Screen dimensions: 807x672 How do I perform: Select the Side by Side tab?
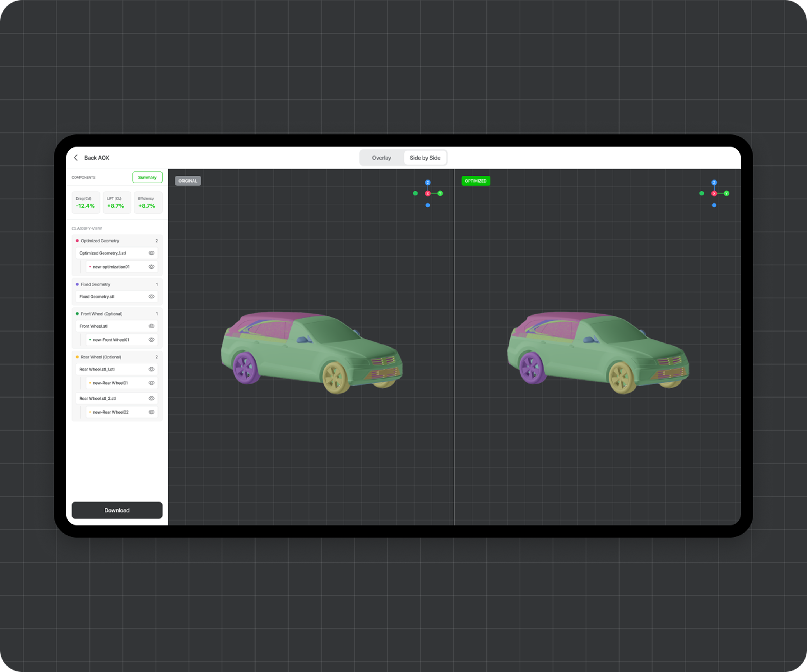click(x=425, y=158)
